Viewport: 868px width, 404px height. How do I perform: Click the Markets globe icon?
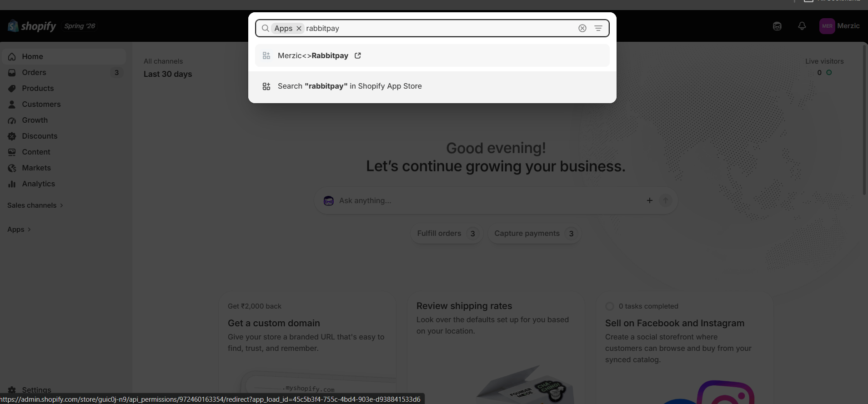coord(12,168)
